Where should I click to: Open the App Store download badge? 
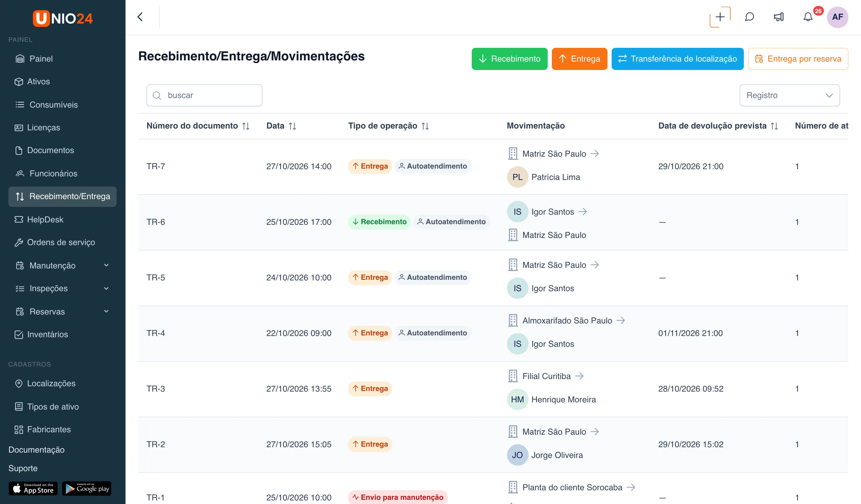(x=33, y=488)
